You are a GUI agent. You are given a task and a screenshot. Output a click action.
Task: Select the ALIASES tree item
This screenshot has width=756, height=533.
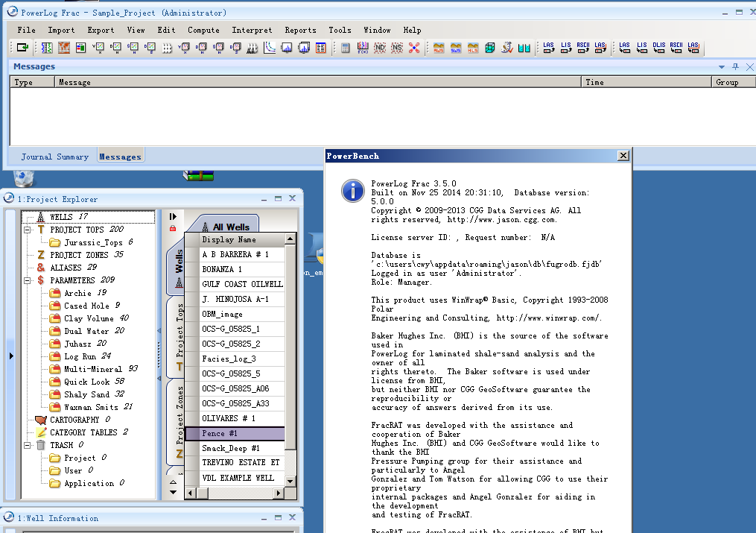pos(66,268)
